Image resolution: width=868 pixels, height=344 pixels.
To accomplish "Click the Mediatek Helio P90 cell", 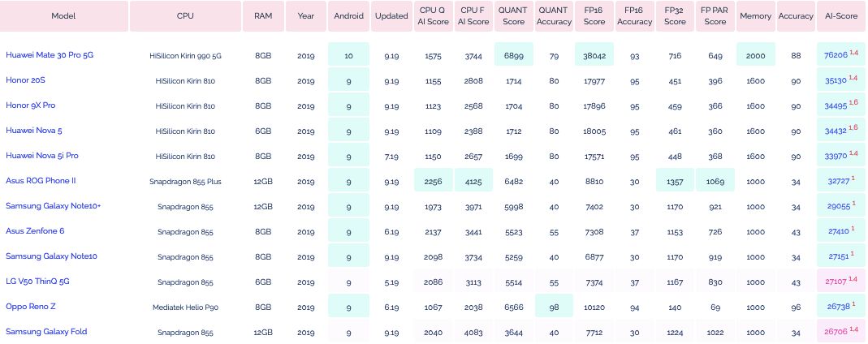I will tap(185, 307).
